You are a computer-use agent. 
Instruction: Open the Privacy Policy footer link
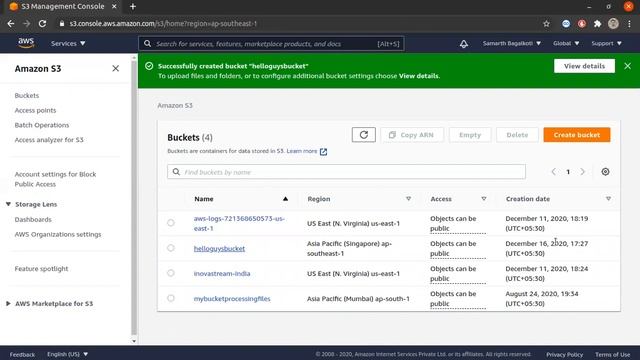tap(564, 355)
